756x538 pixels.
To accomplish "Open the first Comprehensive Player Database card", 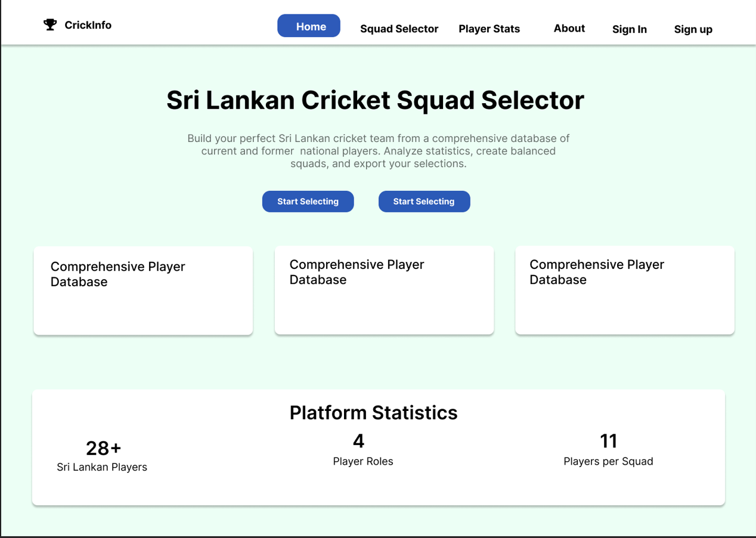I will tap(143, 290).
